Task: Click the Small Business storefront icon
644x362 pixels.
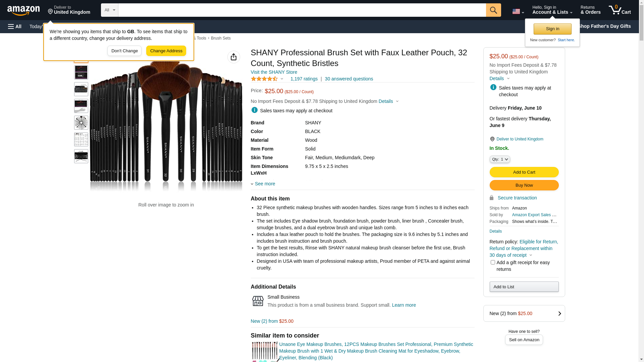Action: 258,301
